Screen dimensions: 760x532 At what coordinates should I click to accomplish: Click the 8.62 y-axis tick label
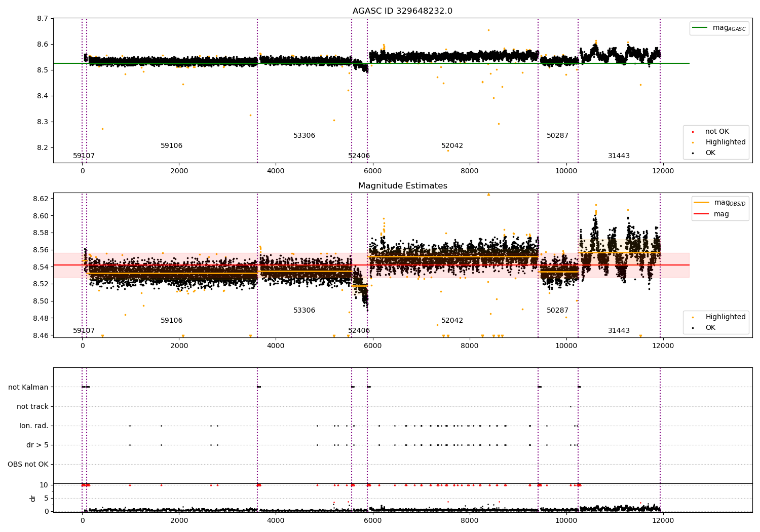click(41, 199)
